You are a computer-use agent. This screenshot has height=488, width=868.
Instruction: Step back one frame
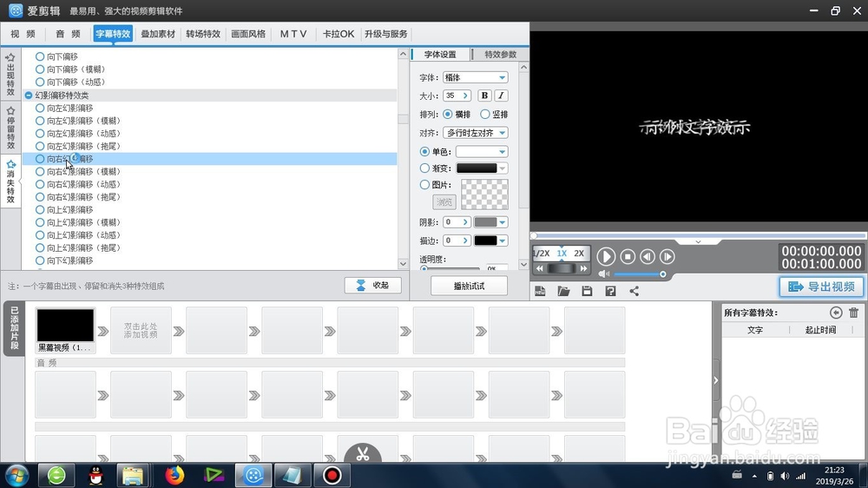[648, 256]
